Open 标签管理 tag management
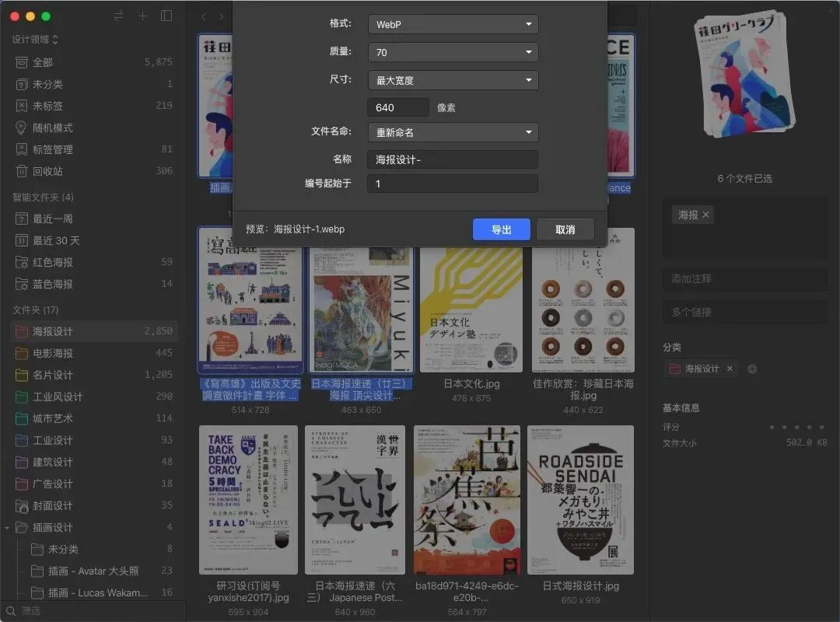The image size is (840, 622). coord(94,149)
